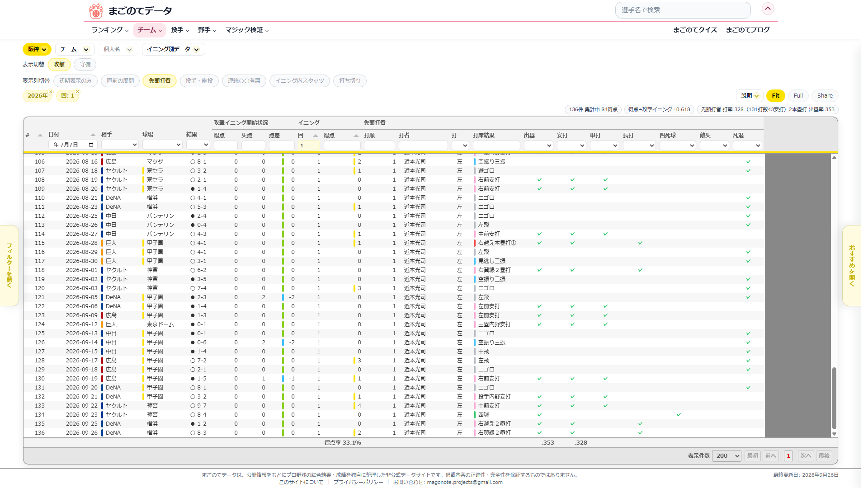
Task: Select the Fit view button
Action: pos(776,96)
